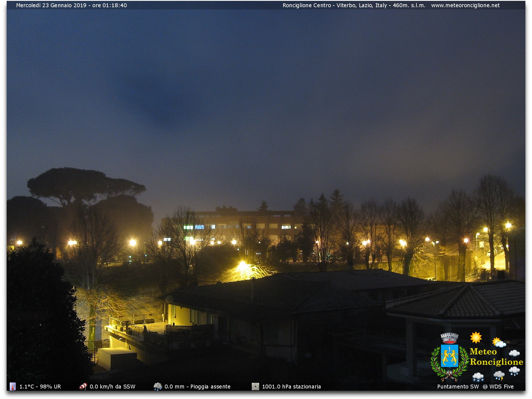Click the Ronciglione coat of arms emblem
This screenshot has height=399, width=532.
449,357
